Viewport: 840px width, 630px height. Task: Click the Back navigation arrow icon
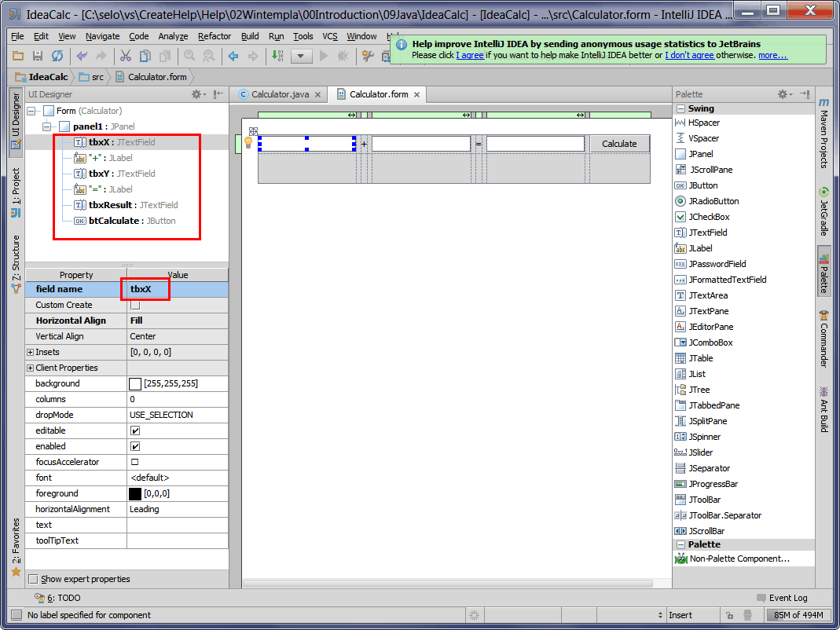[x=233, y=56]
